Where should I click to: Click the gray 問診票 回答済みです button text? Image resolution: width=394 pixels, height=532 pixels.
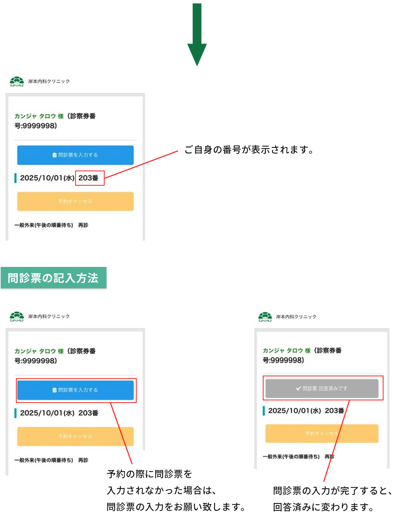tap(325, 389)
